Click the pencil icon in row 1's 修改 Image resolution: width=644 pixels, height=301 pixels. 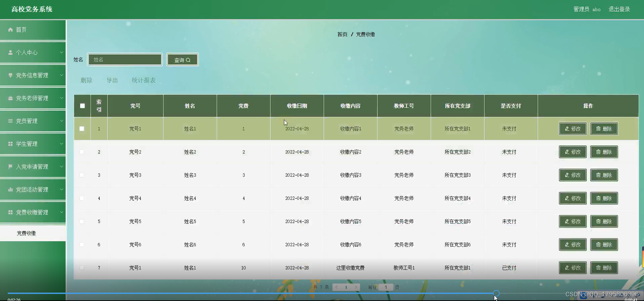point(567,129)
